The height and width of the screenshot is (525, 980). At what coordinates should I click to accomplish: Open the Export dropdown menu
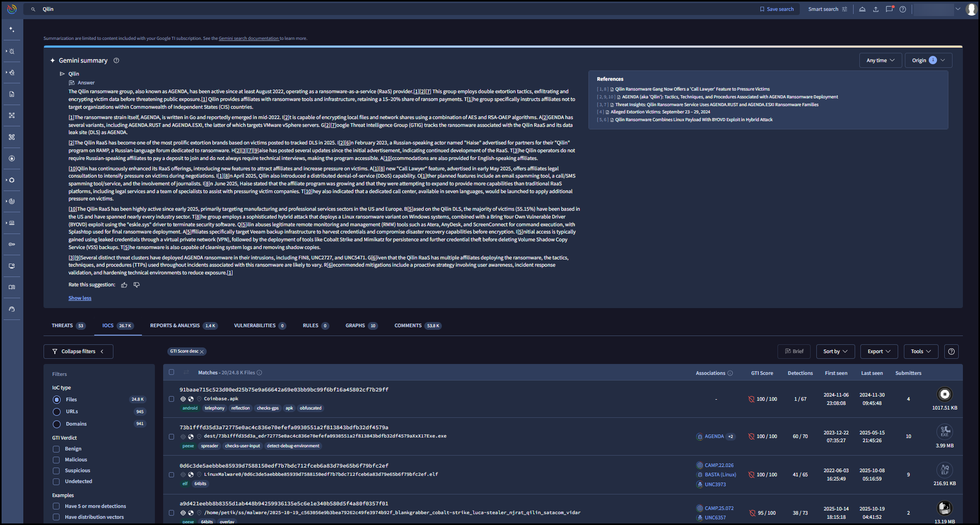[878, 352]
